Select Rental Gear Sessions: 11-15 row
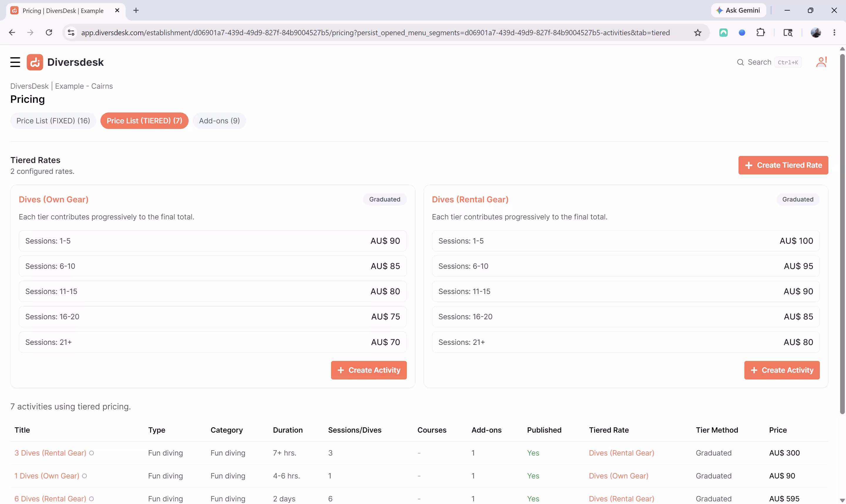Screen dimensions: 846x504 626,291
